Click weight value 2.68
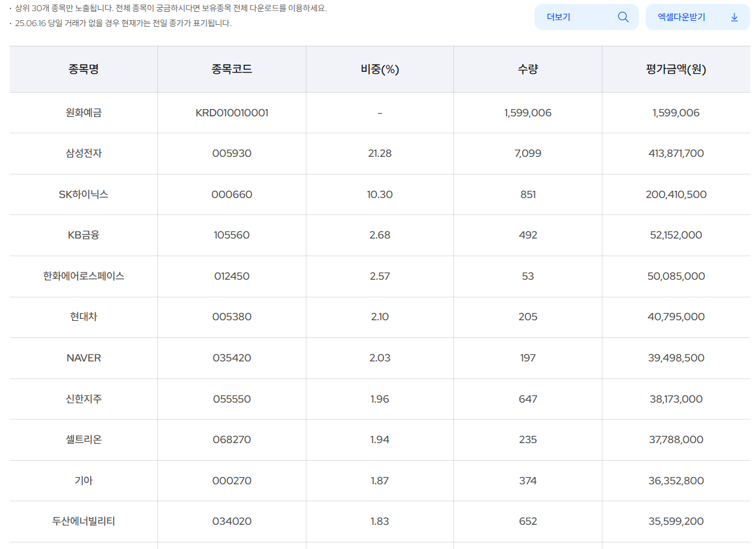Screen dimensions: 756x549 click(x=380, y=235)
